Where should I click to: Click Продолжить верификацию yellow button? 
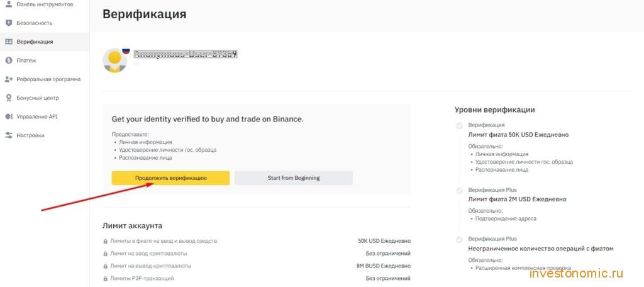(170, 178)
